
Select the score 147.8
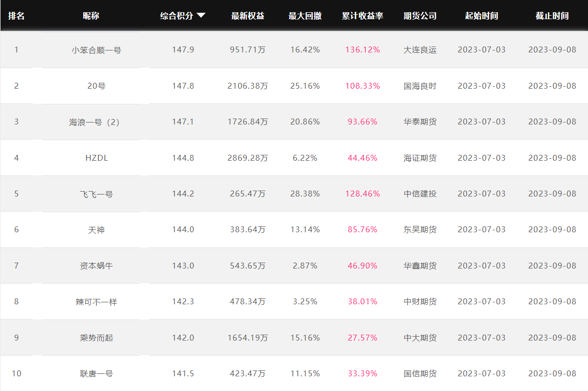(183, 86)
